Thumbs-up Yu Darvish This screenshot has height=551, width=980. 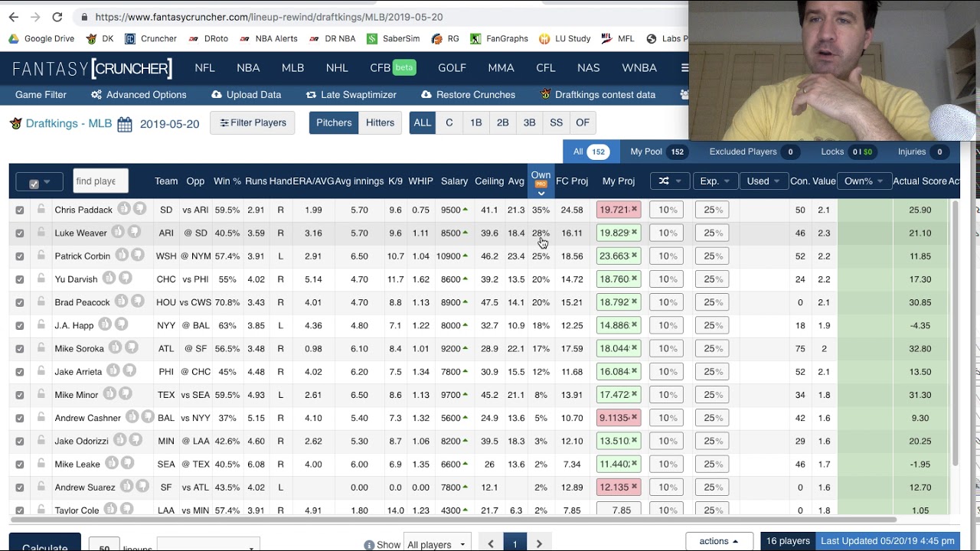pos(109,279)
